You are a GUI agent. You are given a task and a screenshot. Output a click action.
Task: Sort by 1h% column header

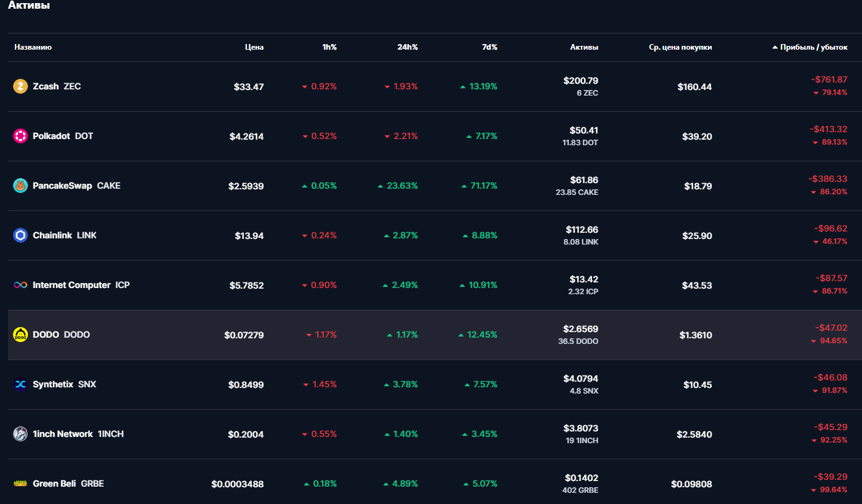[329, 47]
